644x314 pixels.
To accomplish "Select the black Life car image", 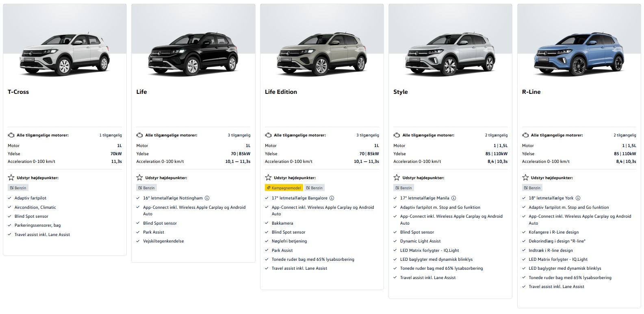I will [193, 56].
